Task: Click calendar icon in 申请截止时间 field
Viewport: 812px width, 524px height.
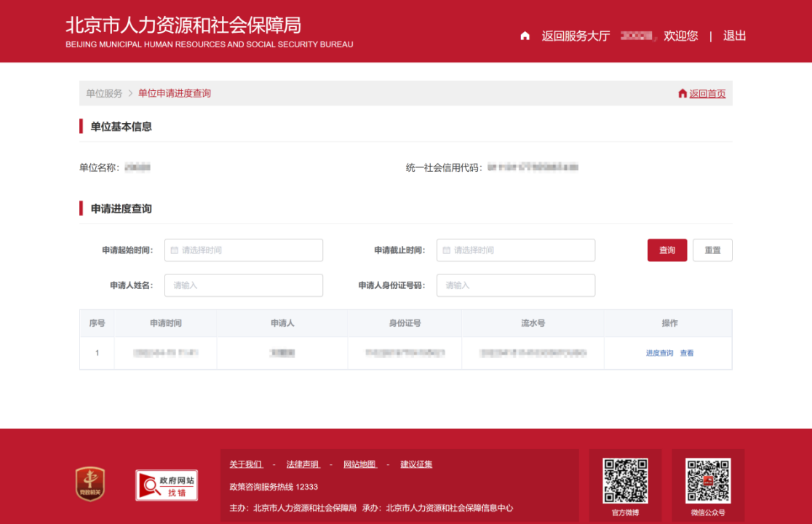Action: coord(447,250)
